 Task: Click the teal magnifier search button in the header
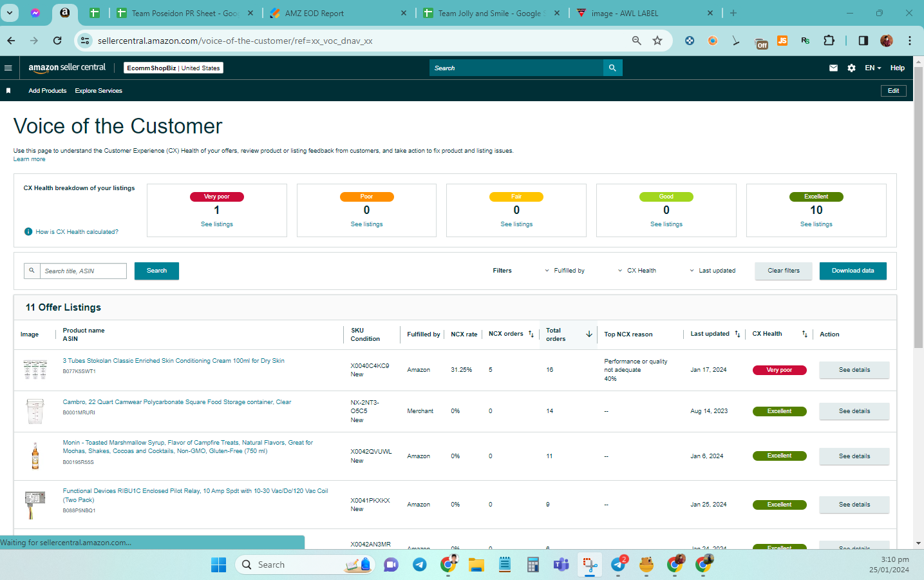pos(612,68)
